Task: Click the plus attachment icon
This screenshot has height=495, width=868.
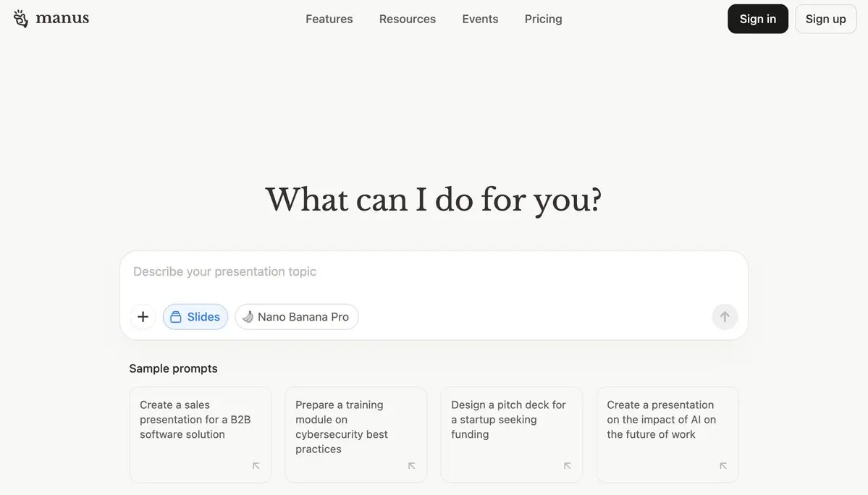Action: 143,317
